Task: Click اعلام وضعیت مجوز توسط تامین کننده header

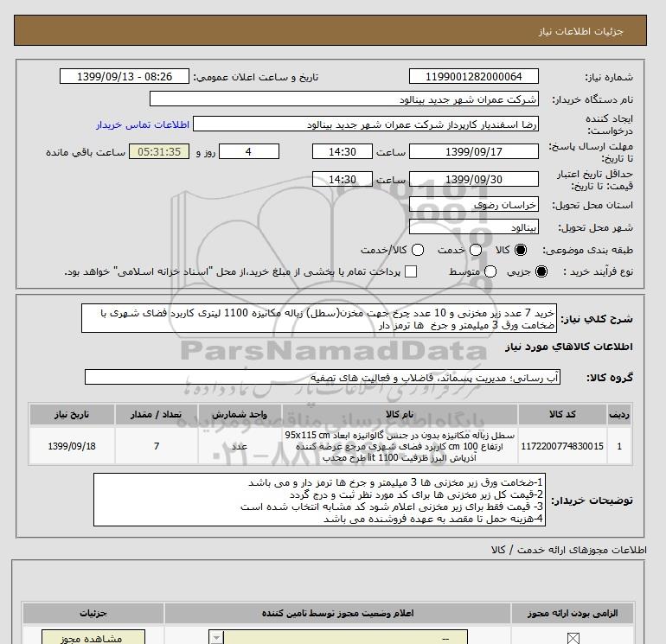Action: coord(337,614)
